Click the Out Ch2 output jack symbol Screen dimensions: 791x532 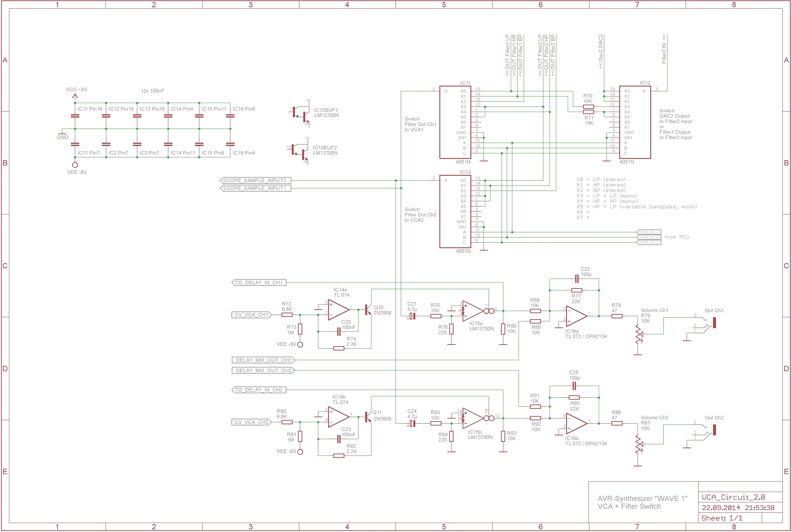pyautogui.click(x=715, y=430)
